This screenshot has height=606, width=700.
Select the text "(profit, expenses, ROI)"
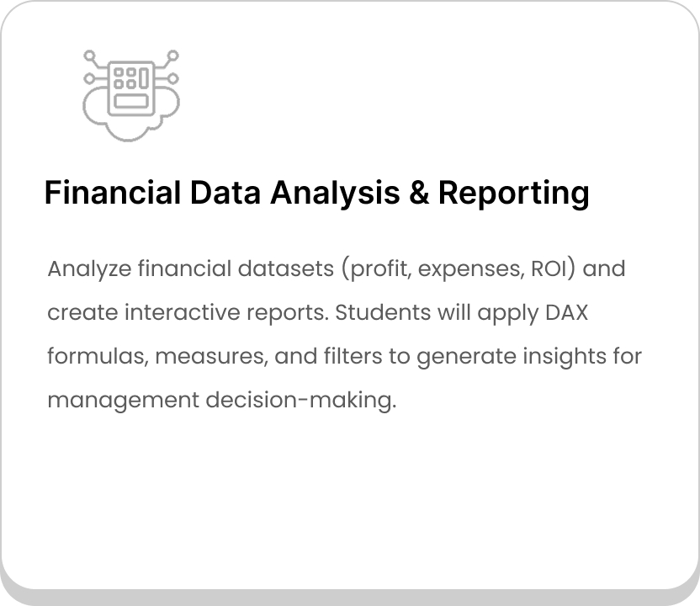click(459, 268)
